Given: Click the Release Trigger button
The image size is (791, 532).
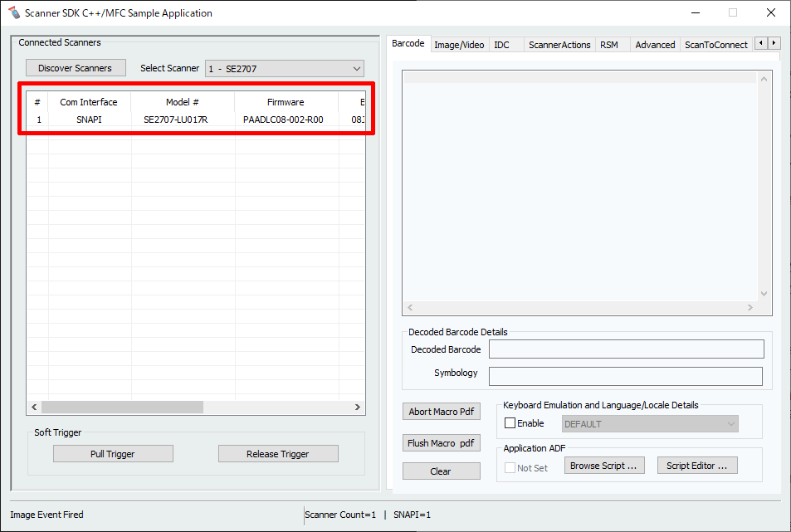Looking at the screenshot, I should (x=278, y=454).
